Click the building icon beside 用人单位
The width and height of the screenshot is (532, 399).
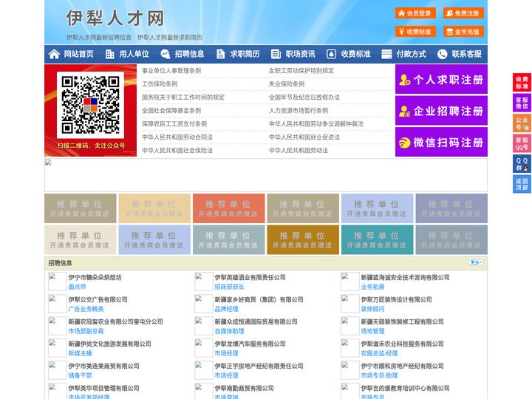tap(109, 54)
